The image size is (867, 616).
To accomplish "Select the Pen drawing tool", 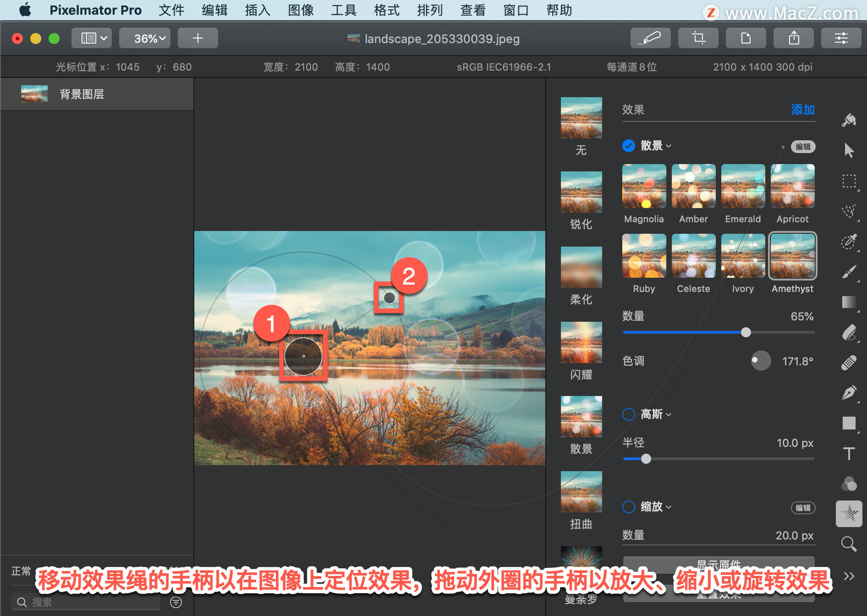I will tap(849, 393).
